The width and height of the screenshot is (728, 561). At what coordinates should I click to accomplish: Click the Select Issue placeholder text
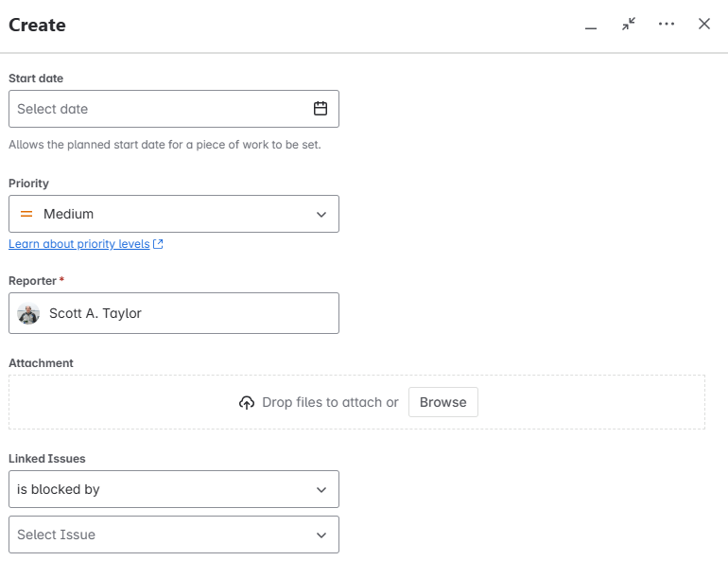tap(57, 535)
